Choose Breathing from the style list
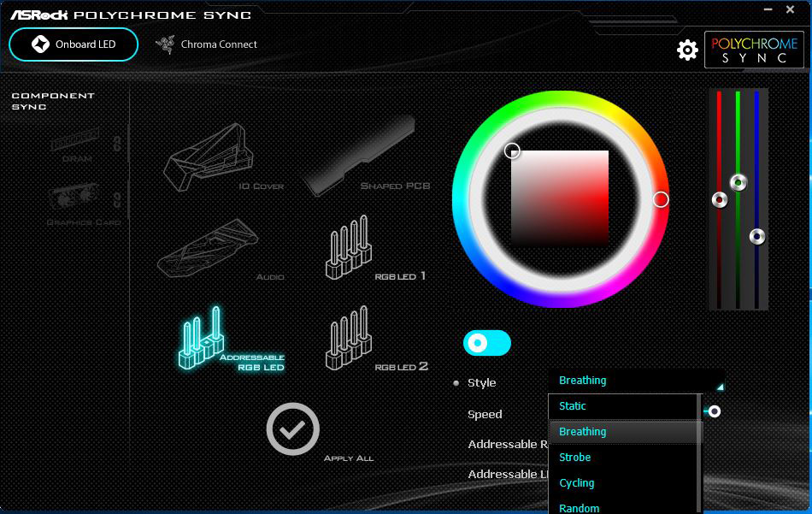Image resolution: width=812 pixels, height=514 pixels. click(624, 432)
